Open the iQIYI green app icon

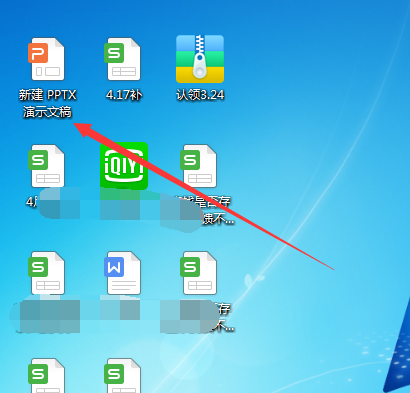pyautogui.click(x=124, y=165)
